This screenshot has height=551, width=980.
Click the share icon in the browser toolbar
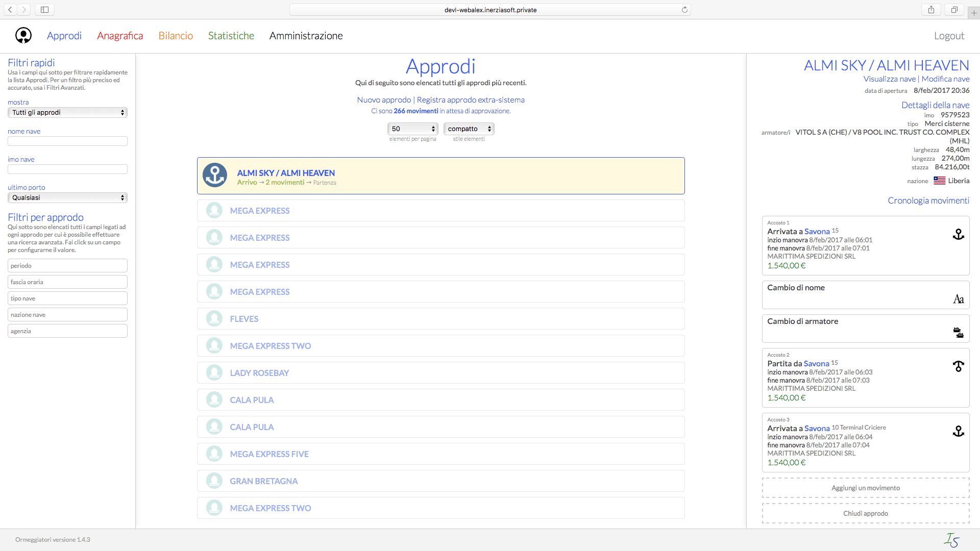tap(930, 9)
